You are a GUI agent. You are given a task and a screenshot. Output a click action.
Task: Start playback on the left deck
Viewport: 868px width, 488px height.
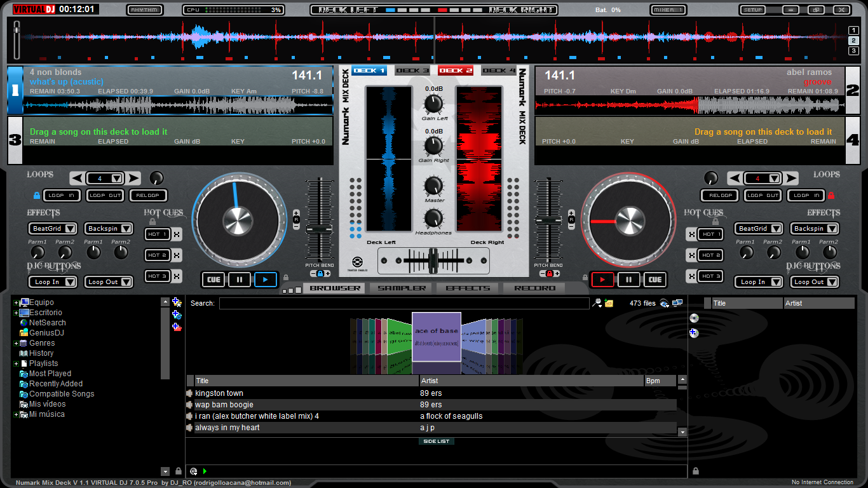point(266,280)
